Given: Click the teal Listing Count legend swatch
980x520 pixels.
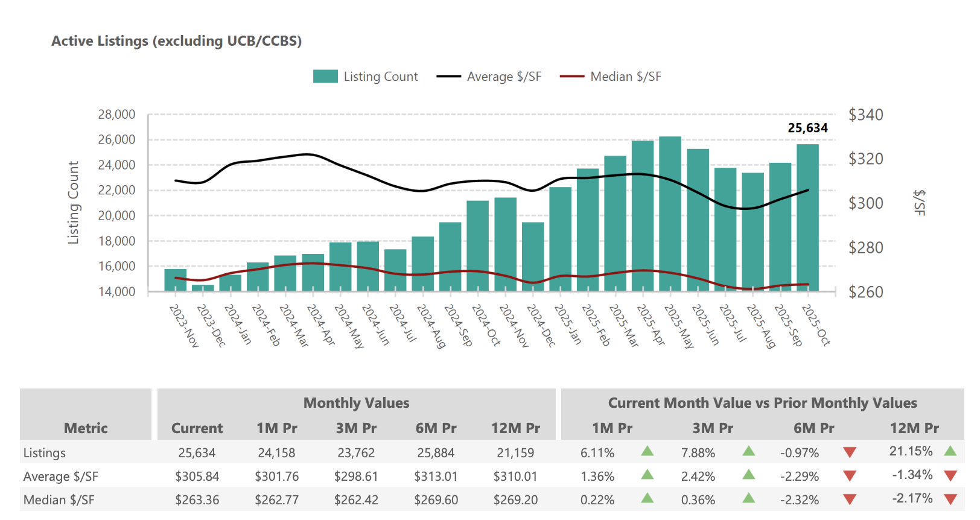Looking at the screenshot, I should pyautogui.click(x=325, y=77).
